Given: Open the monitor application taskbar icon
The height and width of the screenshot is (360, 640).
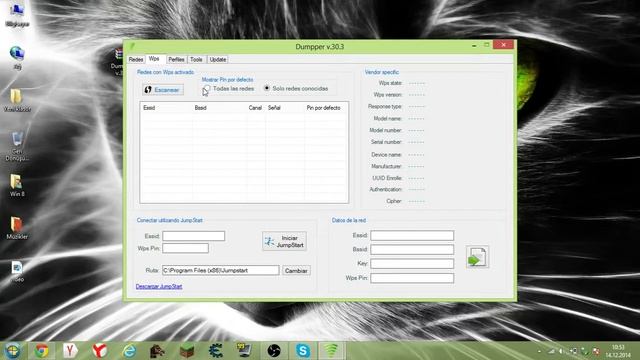Looking at the screenshot, I should coord(244,351).
